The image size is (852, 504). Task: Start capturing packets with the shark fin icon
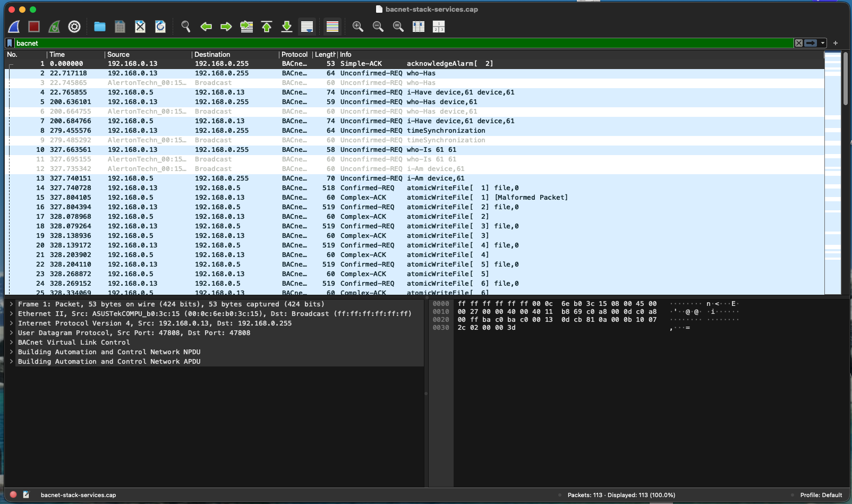14,27
